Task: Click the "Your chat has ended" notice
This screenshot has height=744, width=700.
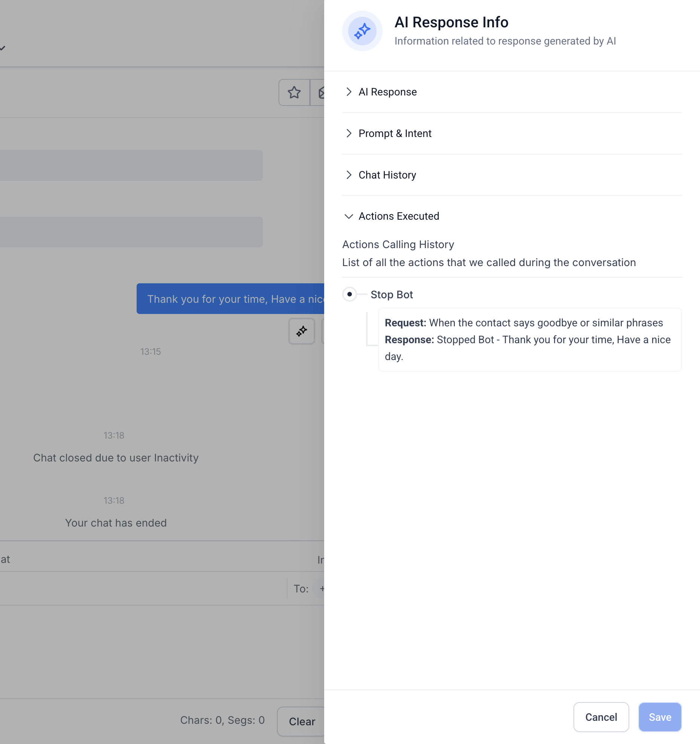Action: pyautogui.click(x=116, y=523)
